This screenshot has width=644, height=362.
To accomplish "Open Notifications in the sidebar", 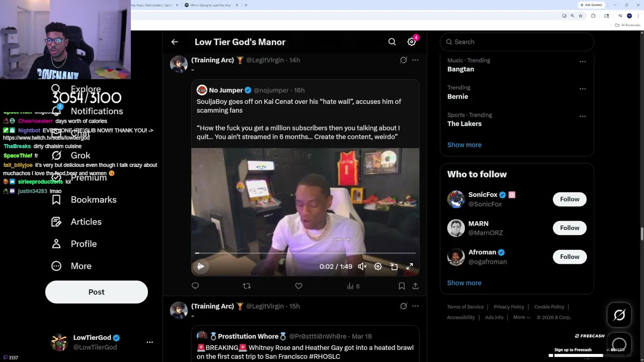I will [x=88, y=111].
